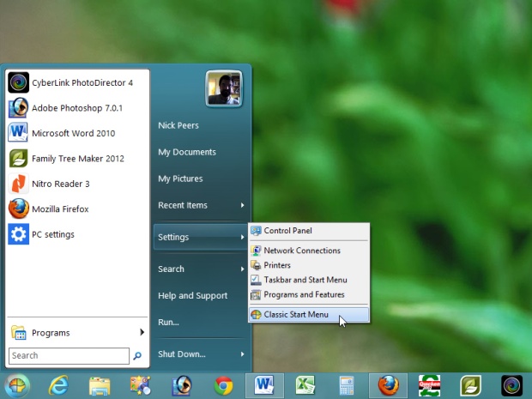The image size is (532, 399).
Task: Open Adobe Photoshop 7.0.1 icon in start menu
Action: tap(18, 107)
